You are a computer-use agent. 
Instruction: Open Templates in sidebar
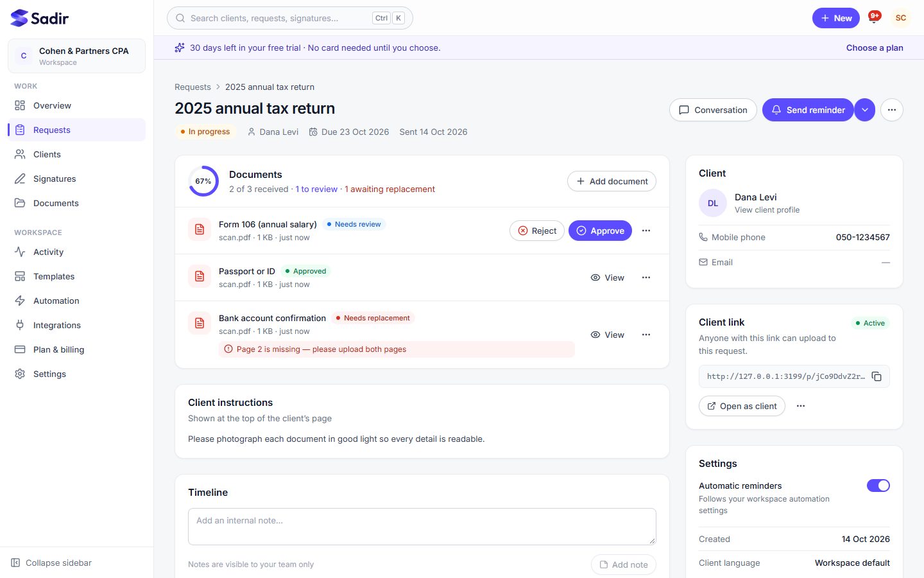(x=76, y=276)
